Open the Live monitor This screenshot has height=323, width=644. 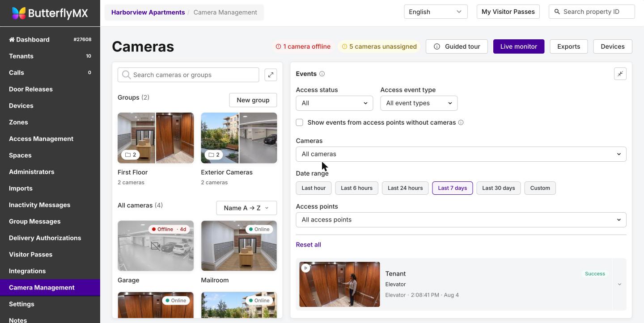[x=519, y=46]
